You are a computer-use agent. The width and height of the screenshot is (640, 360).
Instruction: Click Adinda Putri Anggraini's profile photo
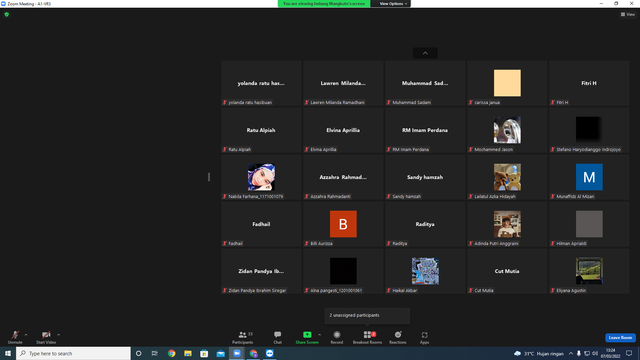[x=507, y=224]
